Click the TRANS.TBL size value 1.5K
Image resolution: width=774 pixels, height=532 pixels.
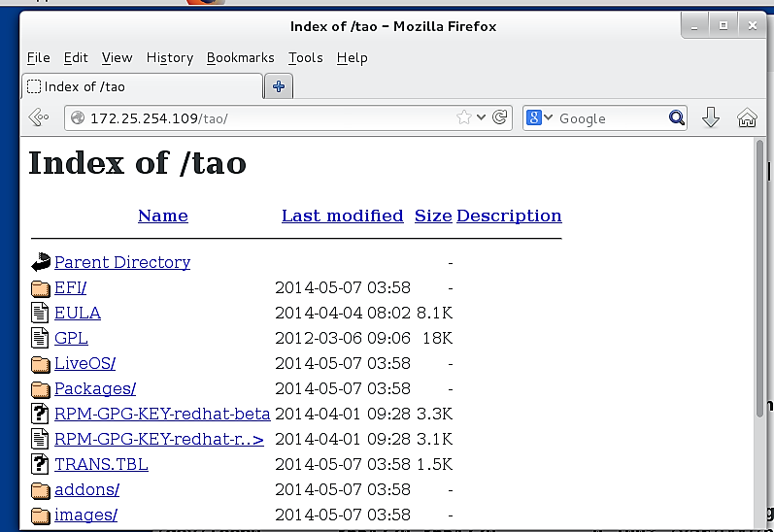[434, 464]
